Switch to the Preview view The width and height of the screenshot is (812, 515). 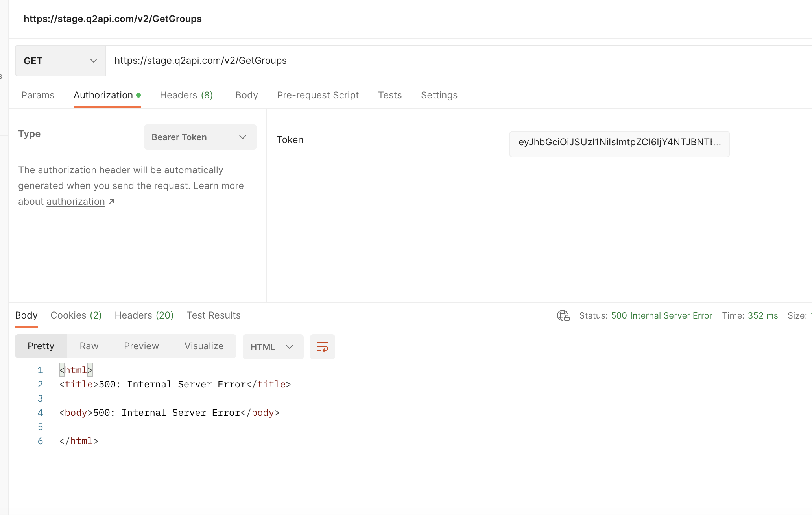pyautogui.click(x=142, y=346)
